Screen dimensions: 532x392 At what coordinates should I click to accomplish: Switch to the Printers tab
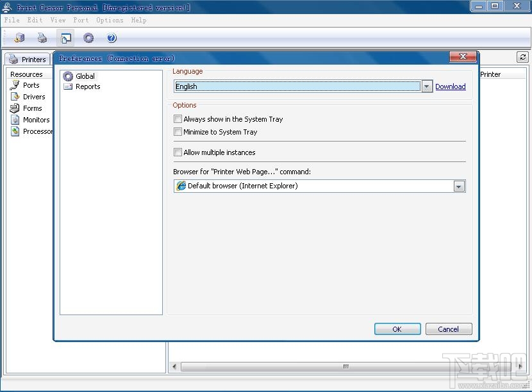tap(27, 59)
